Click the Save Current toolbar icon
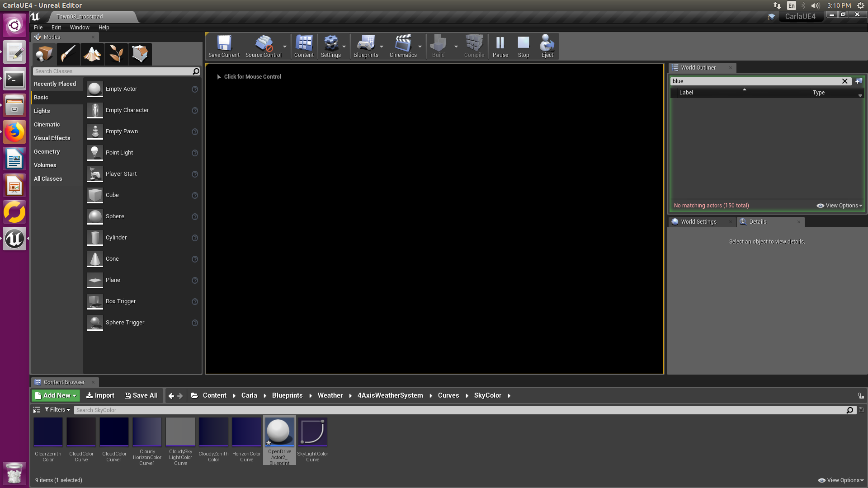Viewport: 868px width, 488px height. (224, 46)
